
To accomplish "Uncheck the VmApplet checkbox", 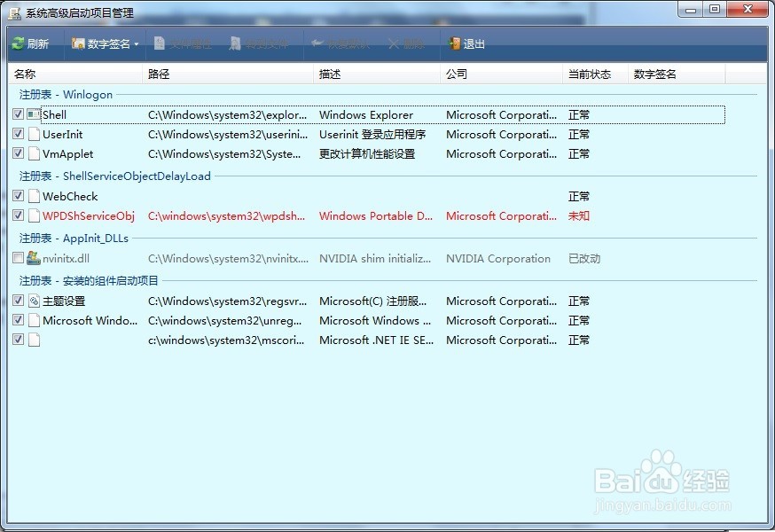I will [19, 153].
